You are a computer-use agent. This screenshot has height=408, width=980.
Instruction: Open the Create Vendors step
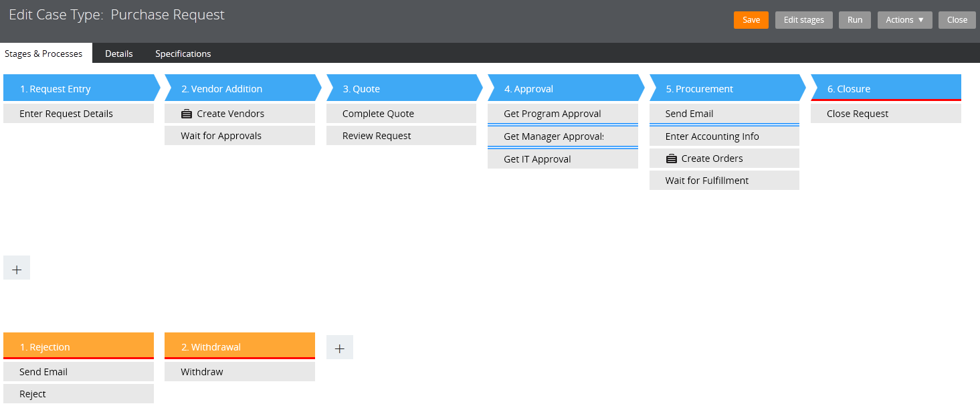239,114
